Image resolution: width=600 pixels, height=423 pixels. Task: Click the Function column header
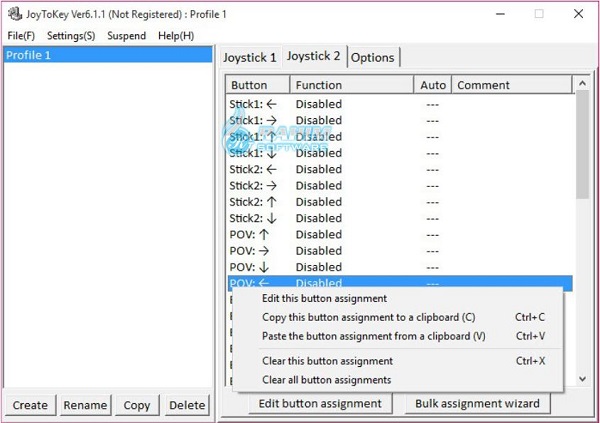[x=351, y=85]
